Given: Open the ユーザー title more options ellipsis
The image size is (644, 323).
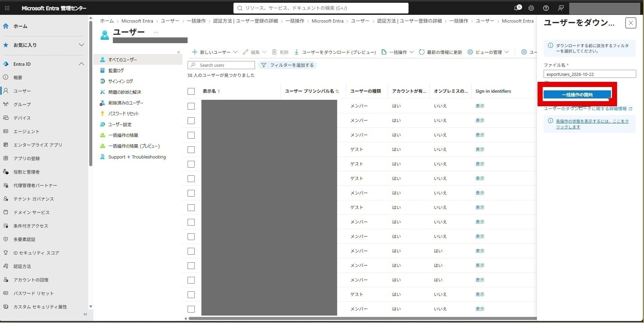Looking at the screenshot, I should coord(156,32).
